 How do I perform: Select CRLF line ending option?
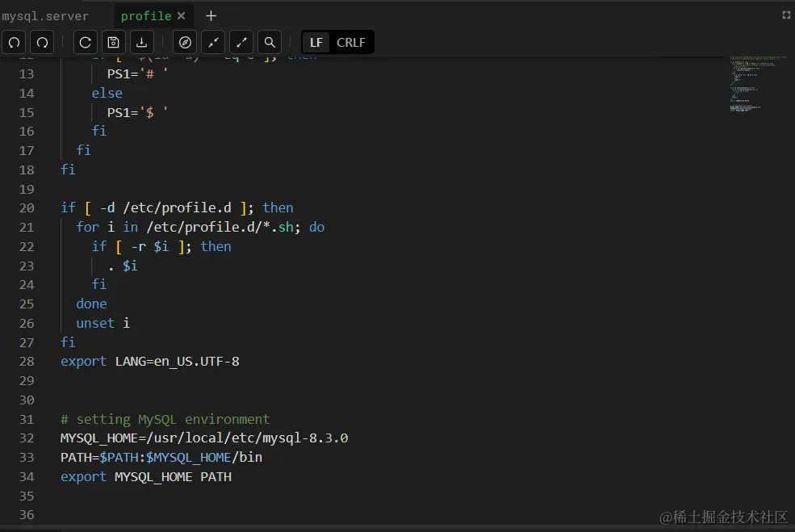point(351,42)
